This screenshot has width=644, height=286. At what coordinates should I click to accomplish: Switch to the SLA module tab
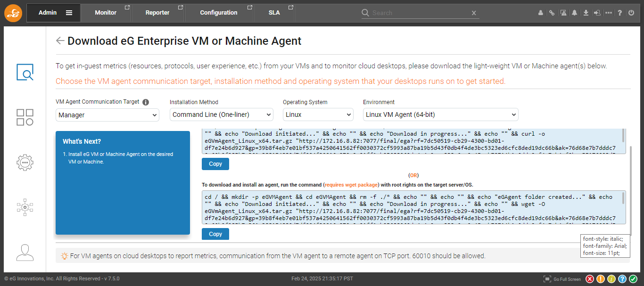click(274, 13)
